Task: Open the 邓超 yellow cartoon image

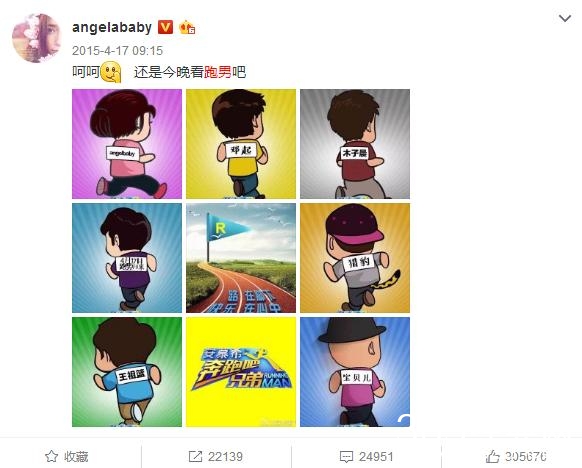Action: point(241,144)
